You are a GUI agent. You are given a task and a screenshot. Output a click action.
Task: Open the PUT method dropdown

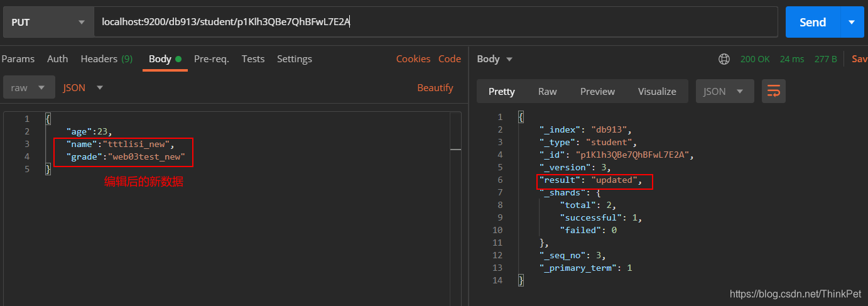47,22
